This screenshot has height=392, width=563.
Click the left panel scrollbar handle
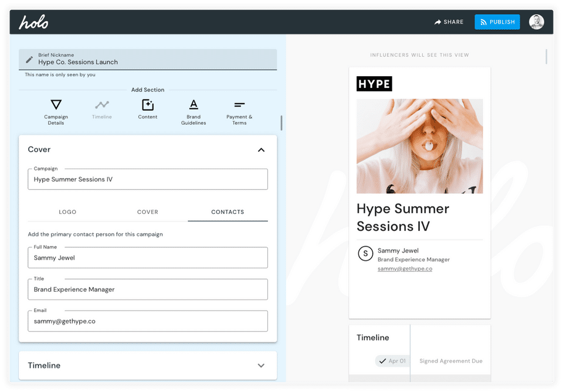coord(281,123)
